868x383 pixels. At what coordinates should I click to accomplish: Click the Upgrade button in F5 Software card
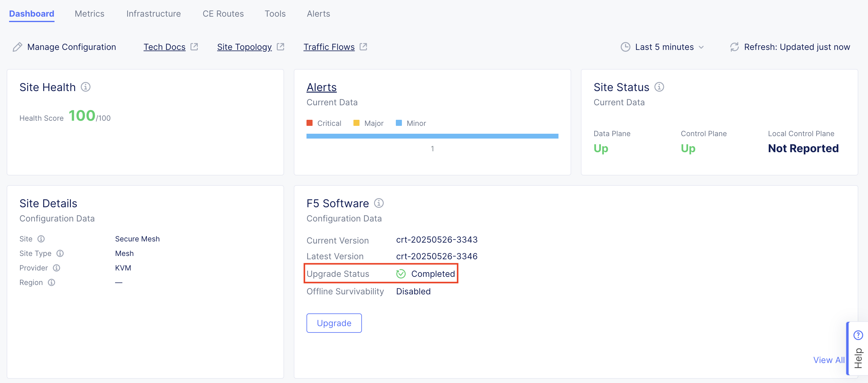[334, 323]
